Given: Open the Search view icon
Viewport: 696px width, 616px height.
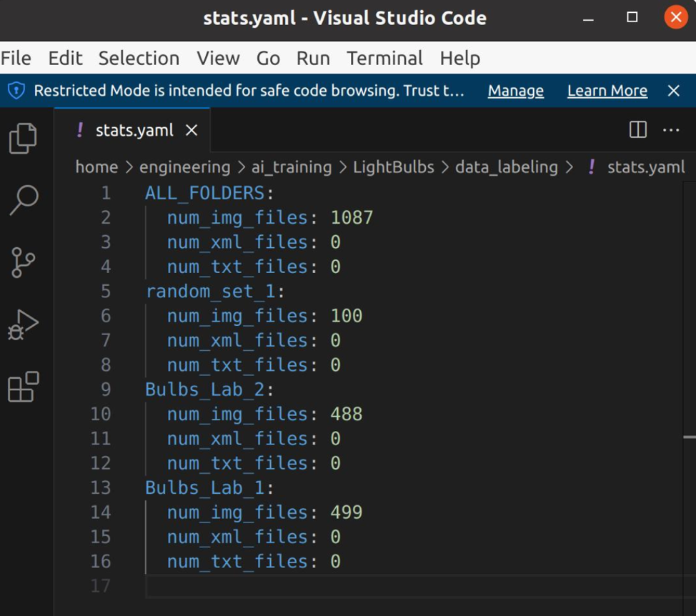Looking at the screenshot, I should (23, 200).
